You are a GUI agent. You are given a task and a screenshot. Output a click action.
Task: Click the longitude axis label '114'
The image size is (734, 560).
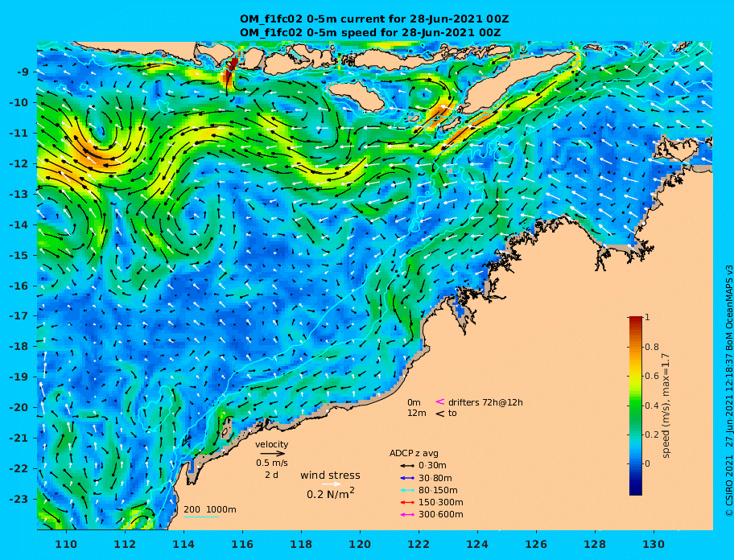click(184, 544)
